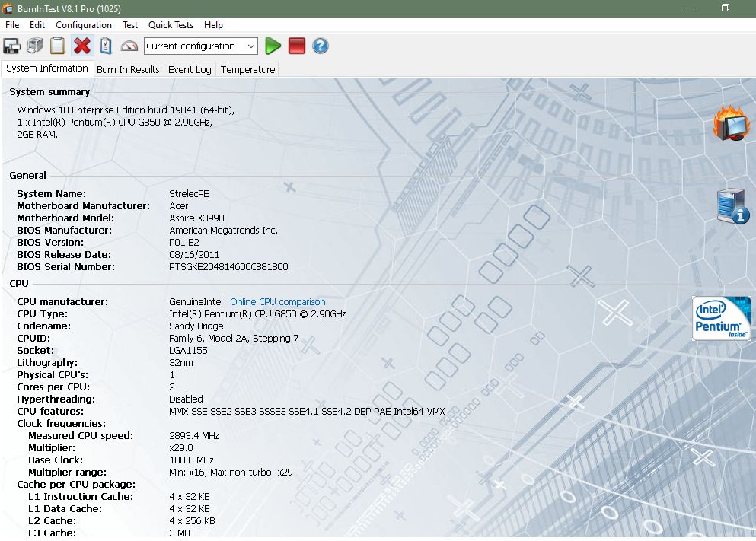756x541 pixels.
Task: Click the server info icon on the right
Action: point(733,205)
